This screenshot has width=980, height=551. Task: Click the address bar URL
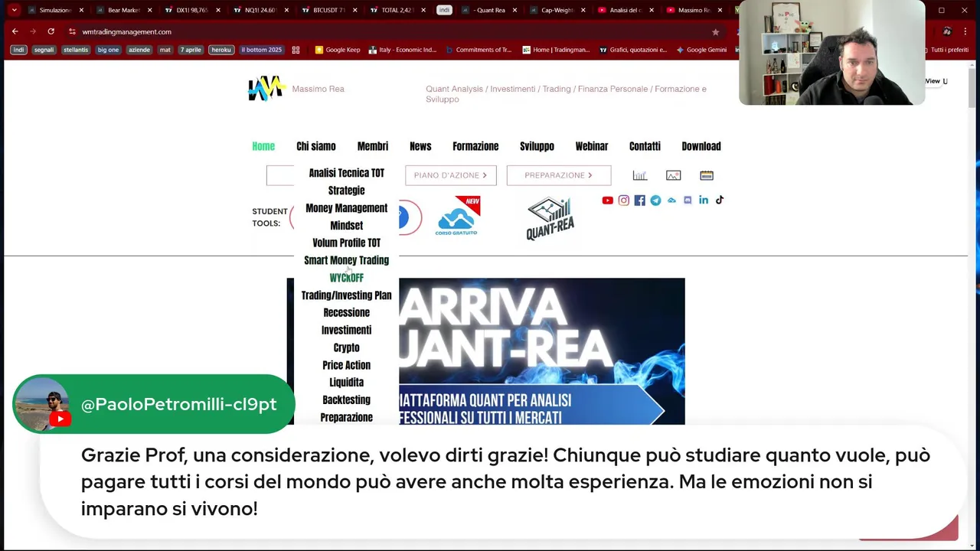coord(126,32)
